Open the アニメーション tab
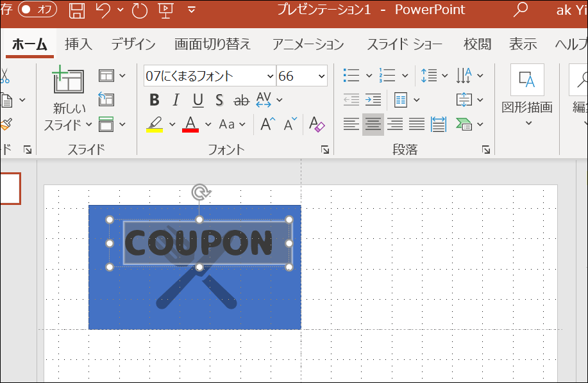This screenshot has height=383, width=588. point(308,44)
